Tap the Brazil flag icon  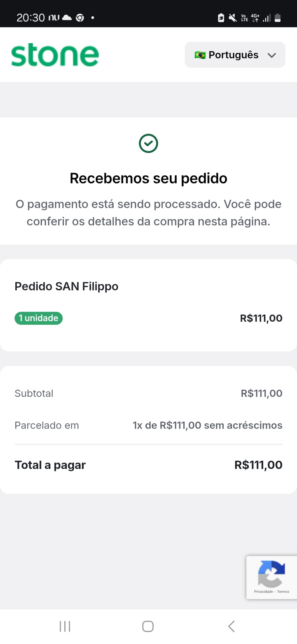click(x=200, y=55)
